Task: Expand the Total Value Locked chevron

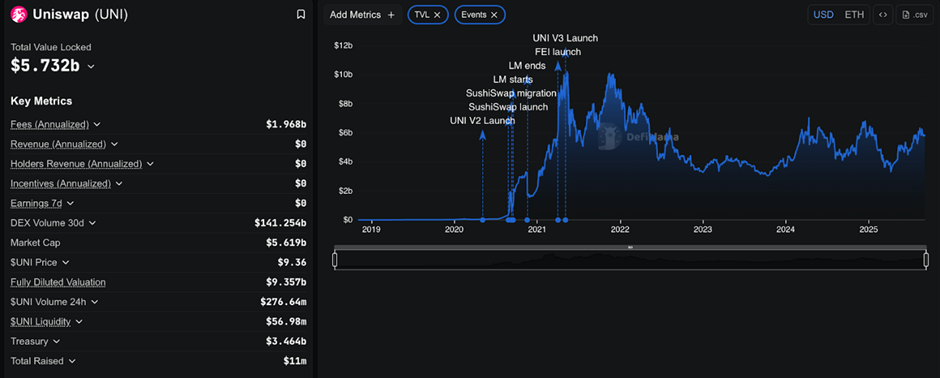Action: (x=91, y=66)
